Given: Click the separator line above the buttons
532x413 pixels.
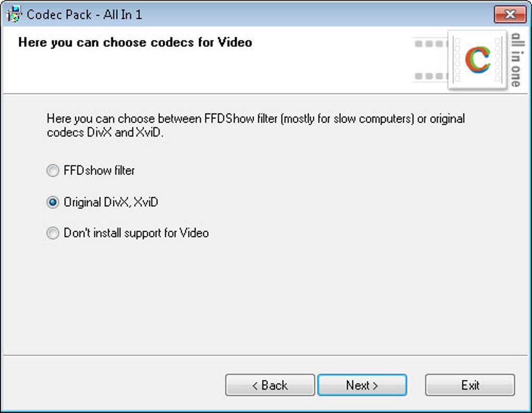Looking at the screenshot, I should (x=266, y=356).
